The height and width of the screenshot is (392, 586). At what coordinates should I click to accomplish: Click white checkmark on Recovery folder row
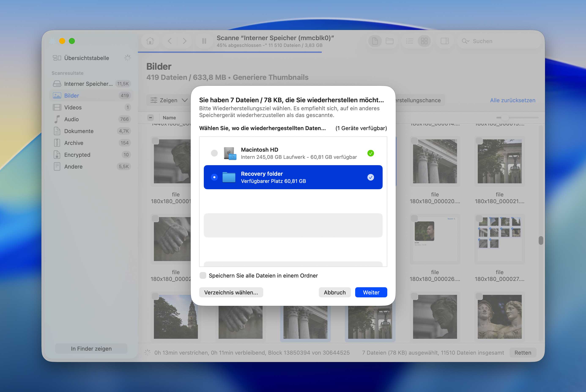[371, 177]
